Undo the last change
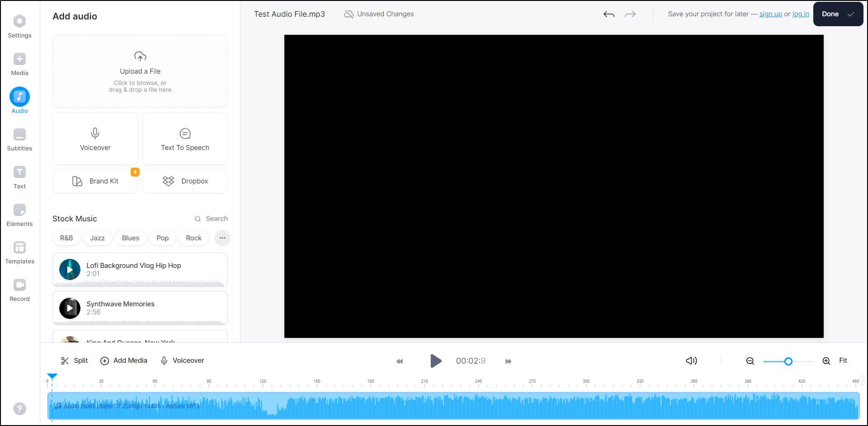Screen dimensions: 868x426 click(x=609, y=14)
